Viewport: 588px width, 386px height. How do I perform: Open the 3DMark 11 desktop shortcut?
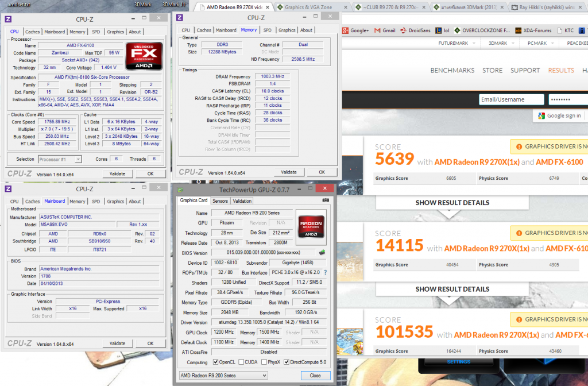174,5
